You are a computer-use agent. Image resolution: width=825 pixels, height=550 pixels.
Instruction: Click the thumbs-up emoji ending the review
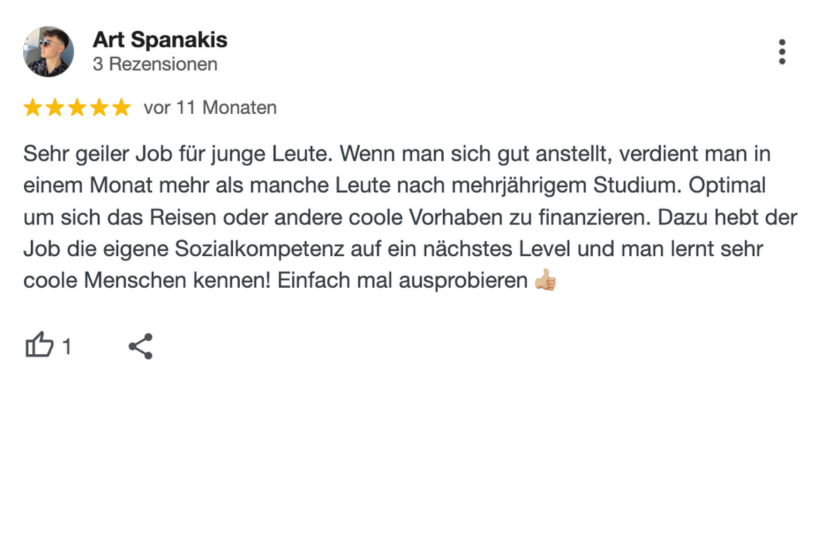click(545, 281)
